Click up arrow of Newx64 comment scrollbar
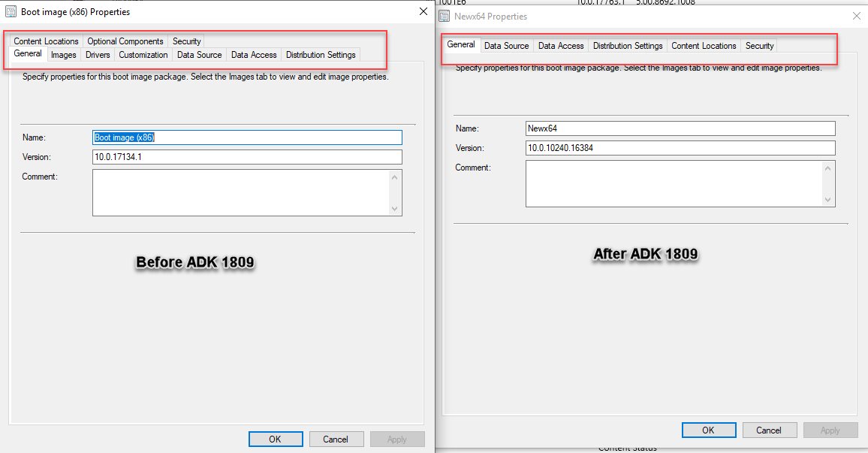The image size is (868, 453). [x=828, y=168]
